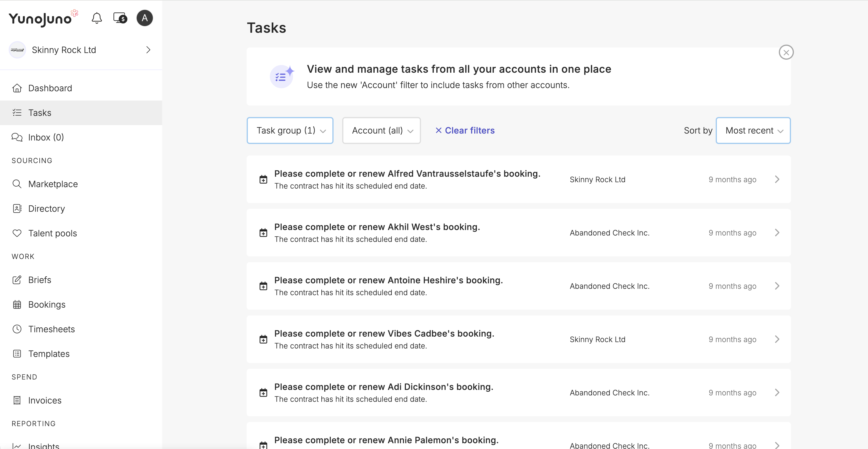Expand the Skinny Rock Ltd account switcher chevron
Screen dimensions: 868x449
click(x=148, y=50)
